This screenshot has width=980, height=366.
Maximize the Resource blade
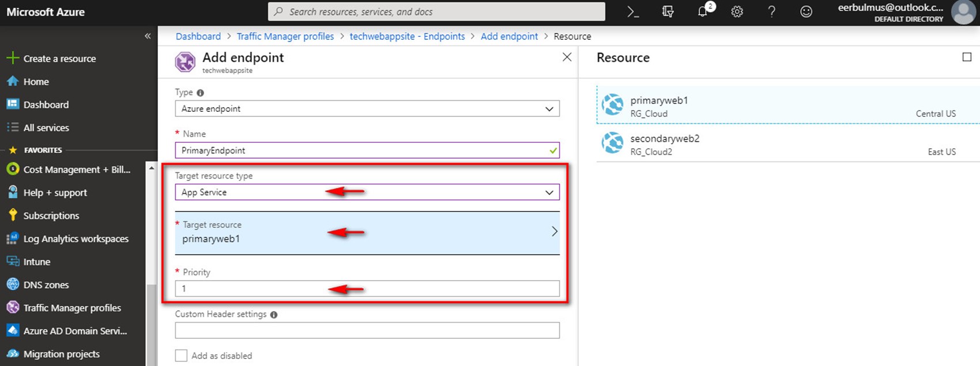pos(967,56)
